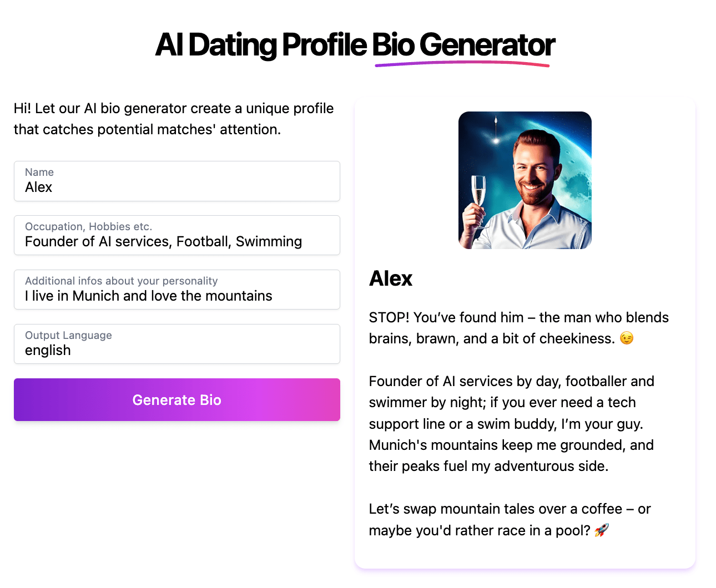Select the Occupation, Hobbies etc. input field

click(177, 241)
